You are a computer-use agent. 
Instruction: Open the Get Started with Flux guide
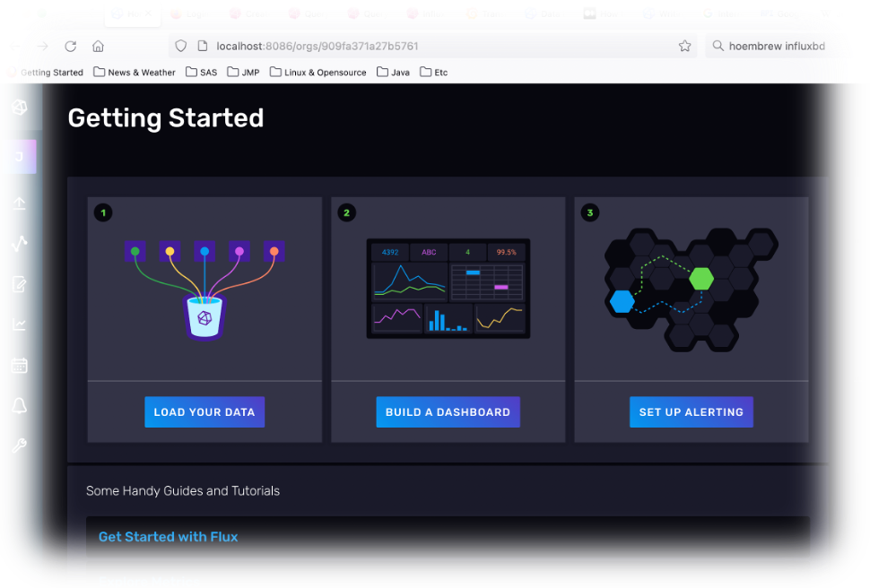(x=168, y=537)
